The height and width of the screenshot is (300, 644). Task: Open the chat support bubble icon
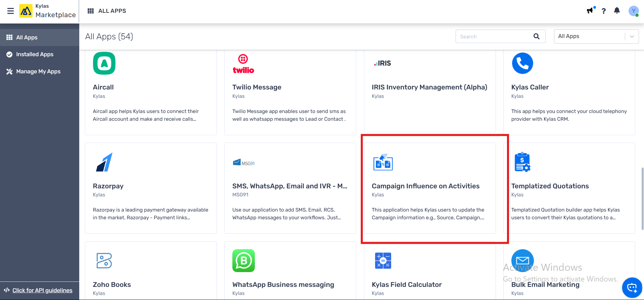click(x=632, y=288)
